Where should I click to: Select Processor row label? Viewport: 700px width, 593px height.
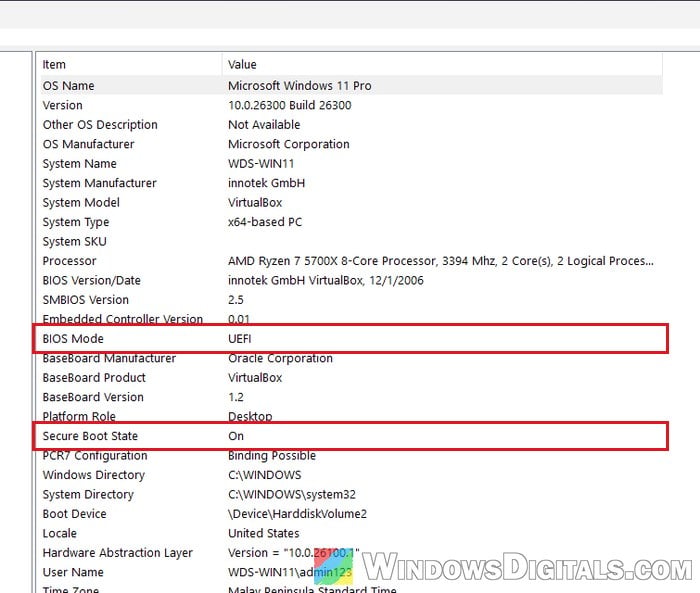(x=69, y=261)
